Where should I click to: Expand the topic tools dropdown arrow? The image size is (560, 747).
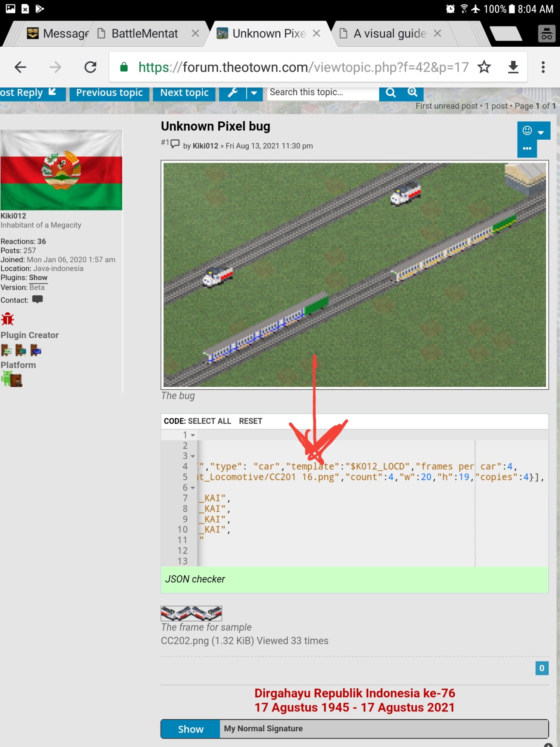coord(254,93)
